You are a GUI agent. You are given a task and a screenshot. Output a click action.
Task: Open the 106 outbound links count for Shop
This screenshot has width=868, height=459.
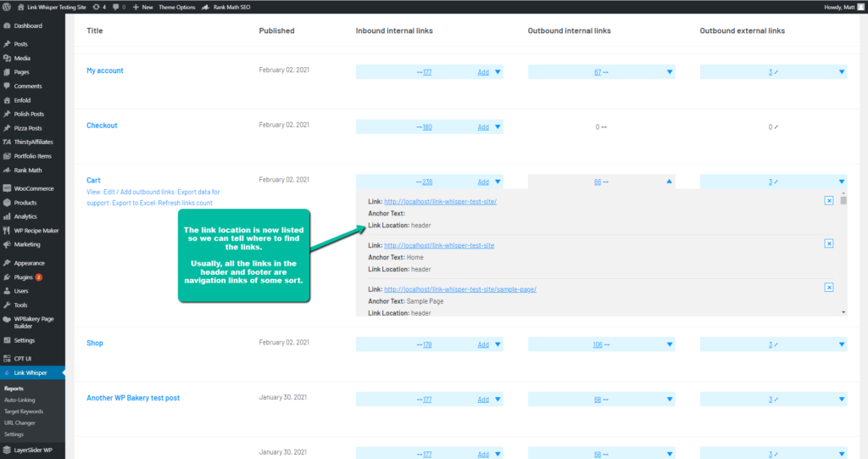[598, 344]
